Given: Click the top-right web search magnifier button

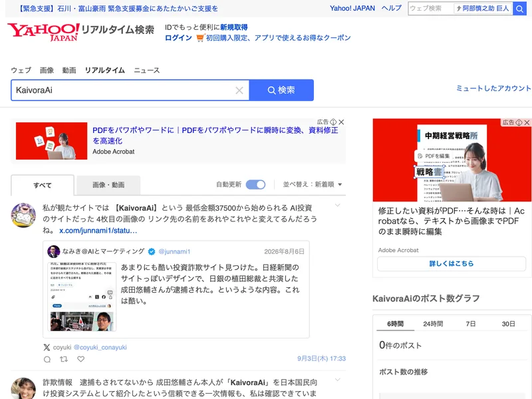Looking at the screenshot, I should 519,9.
